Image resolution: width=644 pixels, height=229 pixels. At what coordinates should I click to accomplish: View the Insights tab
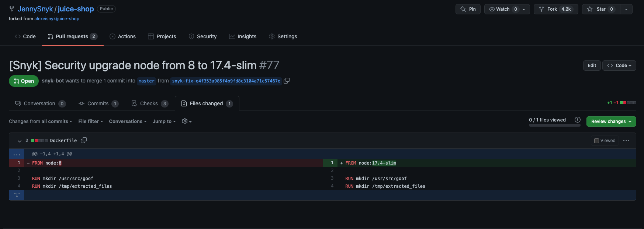(243, 36)
